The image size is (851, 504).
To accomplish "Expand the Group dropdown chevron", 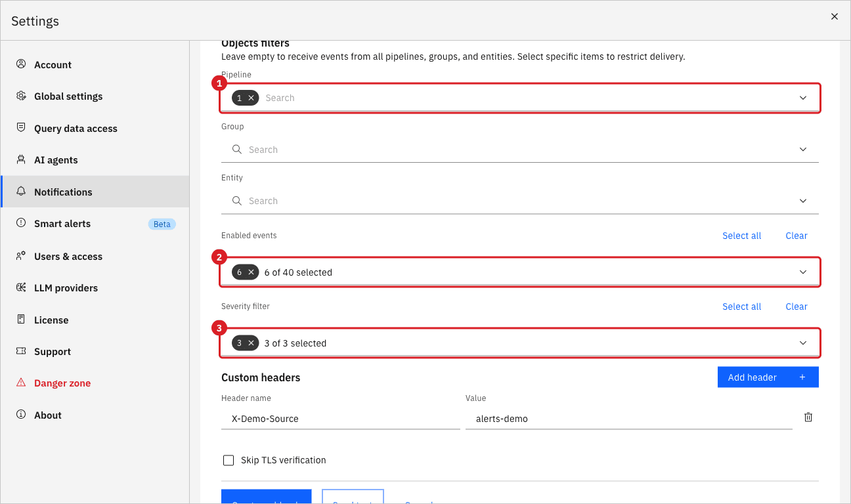I will [x=803, y=150].
